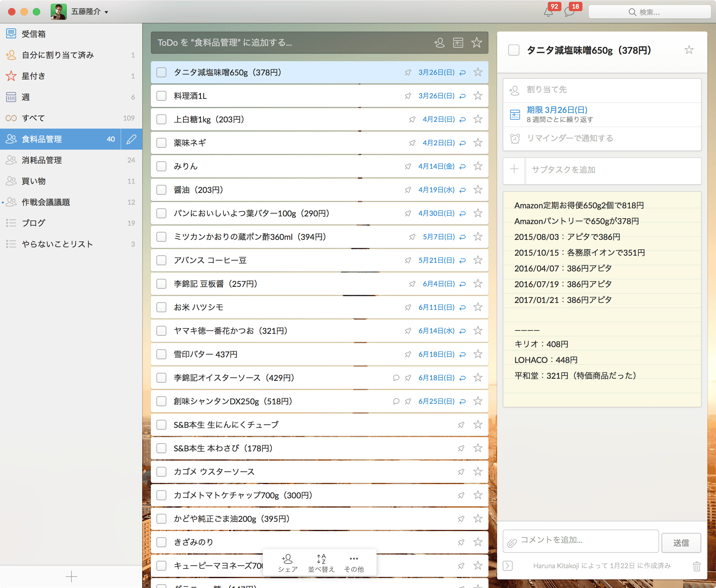Click the trash icon in detail panel

click(x=696, y=566)
